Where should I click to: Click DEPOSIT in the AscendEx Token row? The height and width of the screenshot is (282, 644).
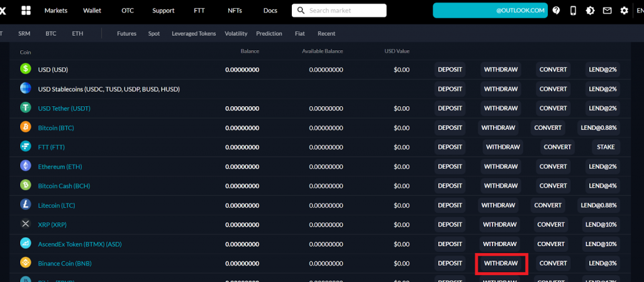point(450,244)
